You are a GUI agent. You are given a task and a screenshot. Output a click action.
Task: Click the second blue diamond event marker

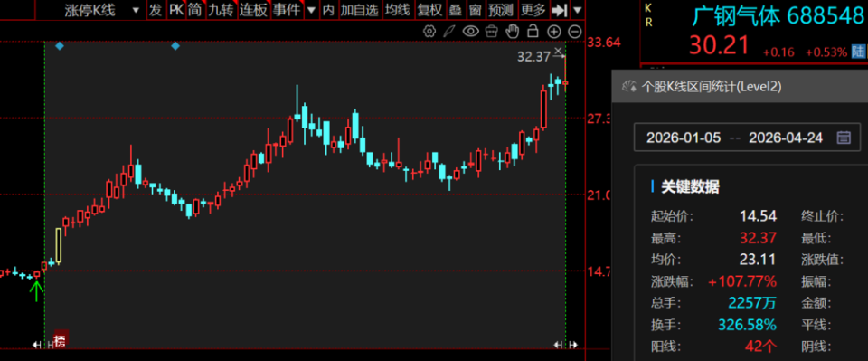click(x=175, y=46)
